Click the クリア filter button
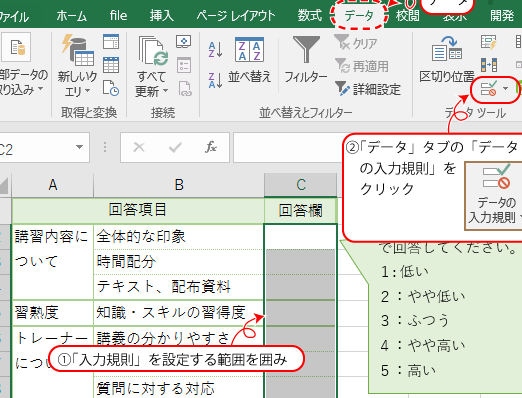Viewport: 522px width, 398px height. (x=356, y=43)
